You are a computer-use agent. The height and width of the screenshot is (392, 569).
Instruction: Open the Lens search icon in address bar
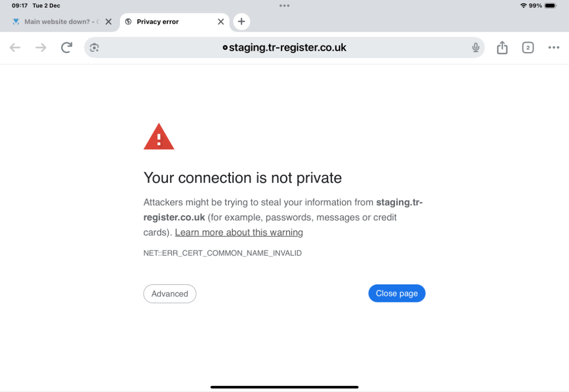click(x=94, y=47)
